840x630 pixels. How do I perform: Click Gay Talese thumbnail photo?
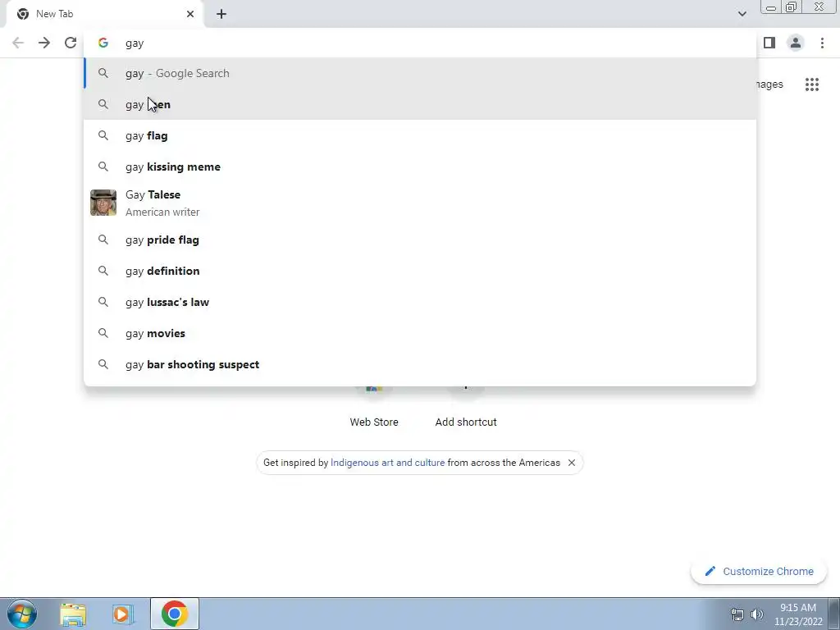103,203
